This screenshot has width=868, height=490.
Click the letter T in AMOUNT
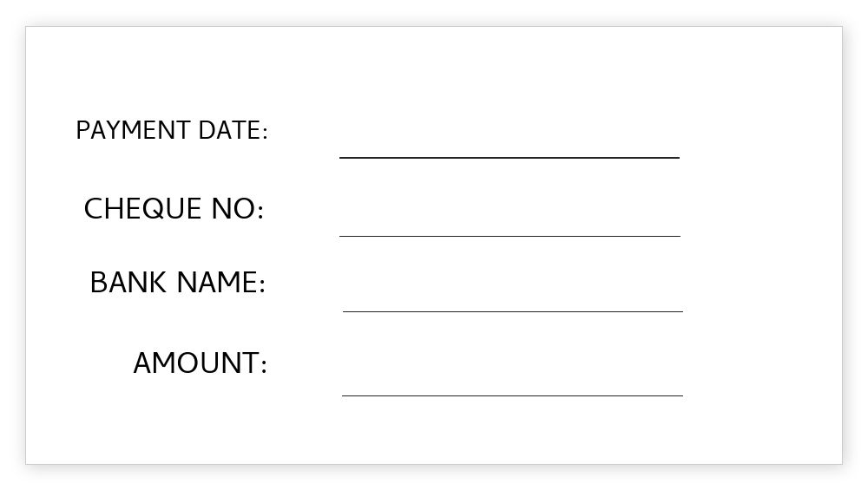coord(249,363)
